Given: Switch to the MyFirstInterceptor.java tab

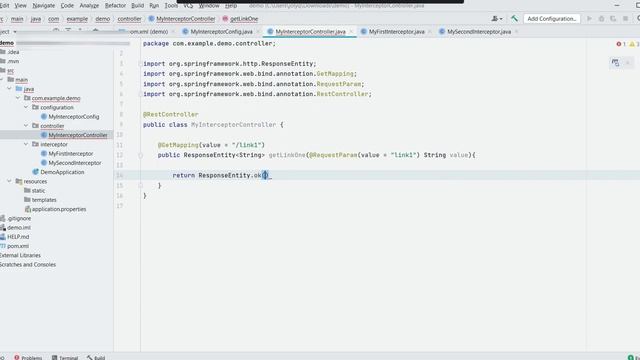Looking at the screenshot, I should (x=396, y=31).
